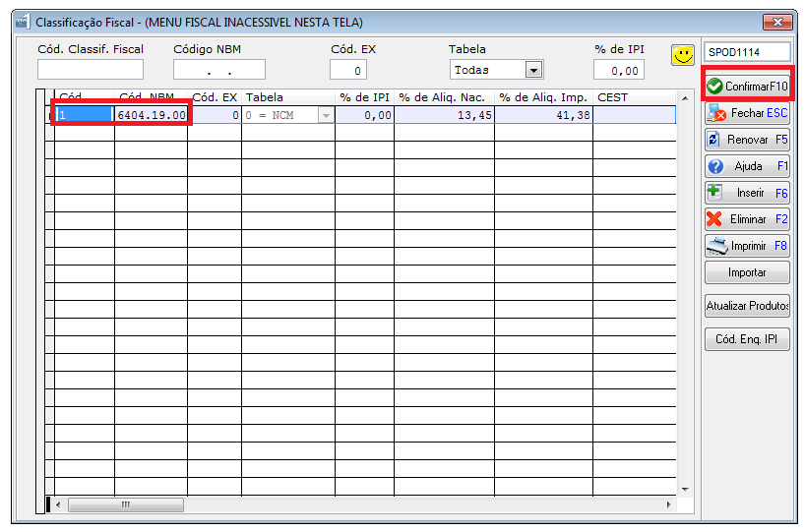Click the empty CEST cell in the first row
Image resolution: width=805 pixels, height=532 pixels.
[x=635, y=115]
